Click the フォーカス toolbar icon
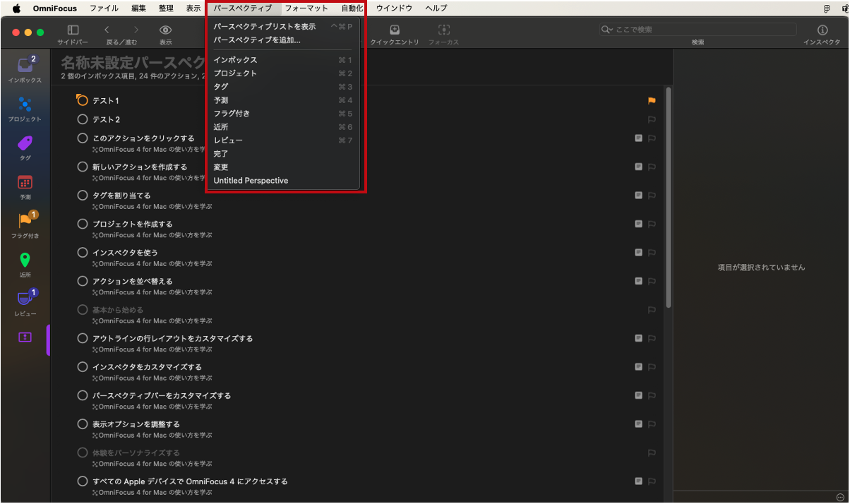 (444, 30)
